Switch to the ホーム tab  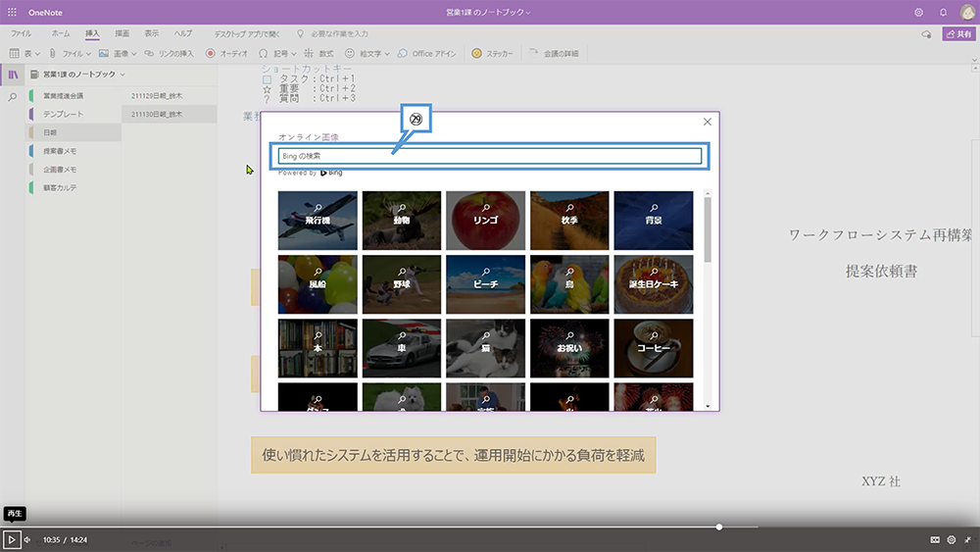pos(61,33)
